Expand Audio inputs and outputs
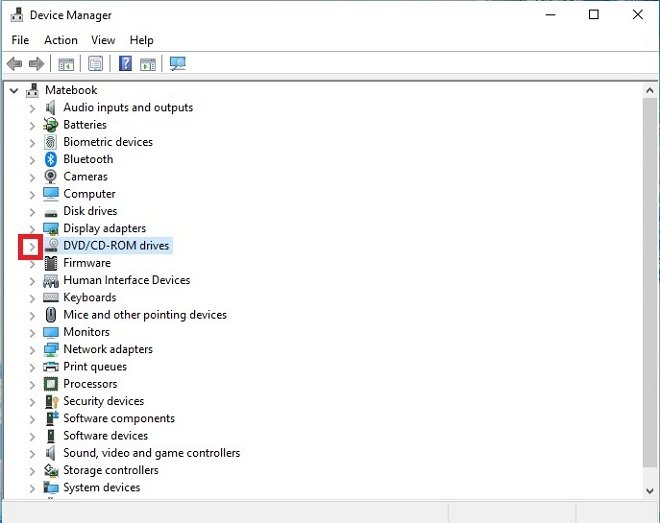 click(x=32, y=109)
